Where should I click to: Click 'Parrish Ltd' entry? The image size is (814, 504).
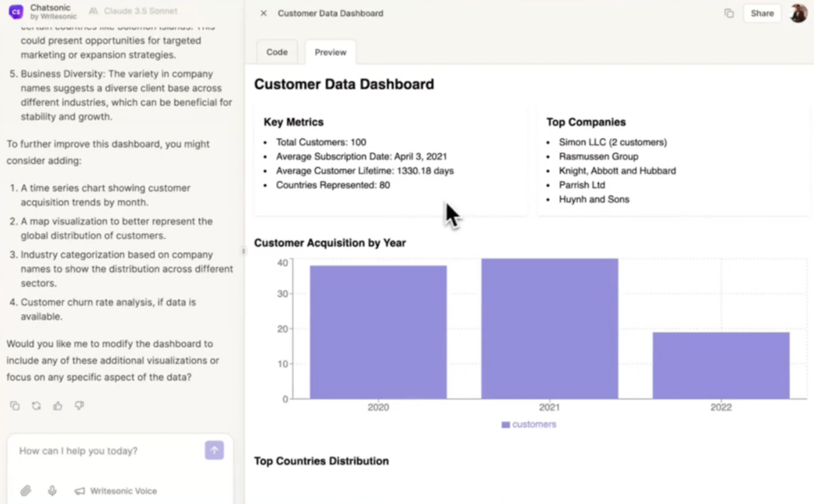582,185
